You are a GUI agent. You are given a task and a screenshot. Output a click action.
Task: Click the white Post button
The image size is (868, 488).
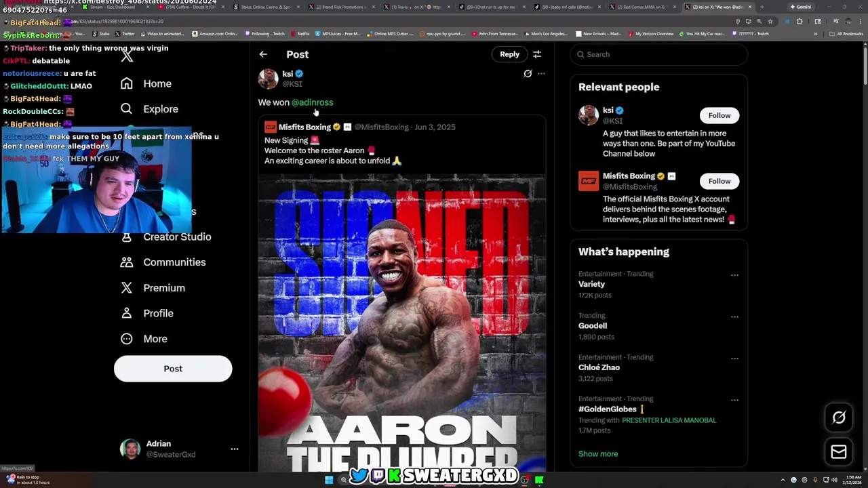coord(173,369)
